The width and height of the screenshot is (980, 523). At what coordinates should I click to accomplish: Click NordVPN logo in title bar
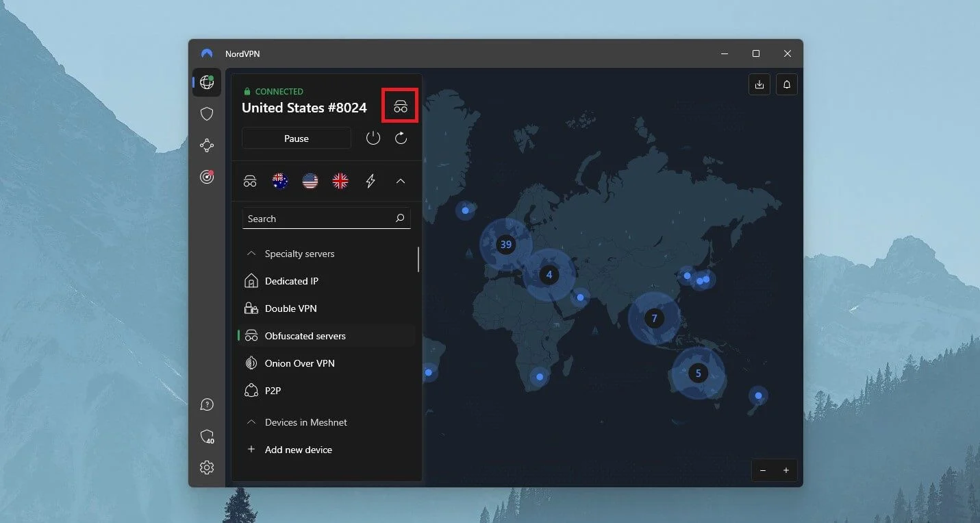(x=207, y=53)
